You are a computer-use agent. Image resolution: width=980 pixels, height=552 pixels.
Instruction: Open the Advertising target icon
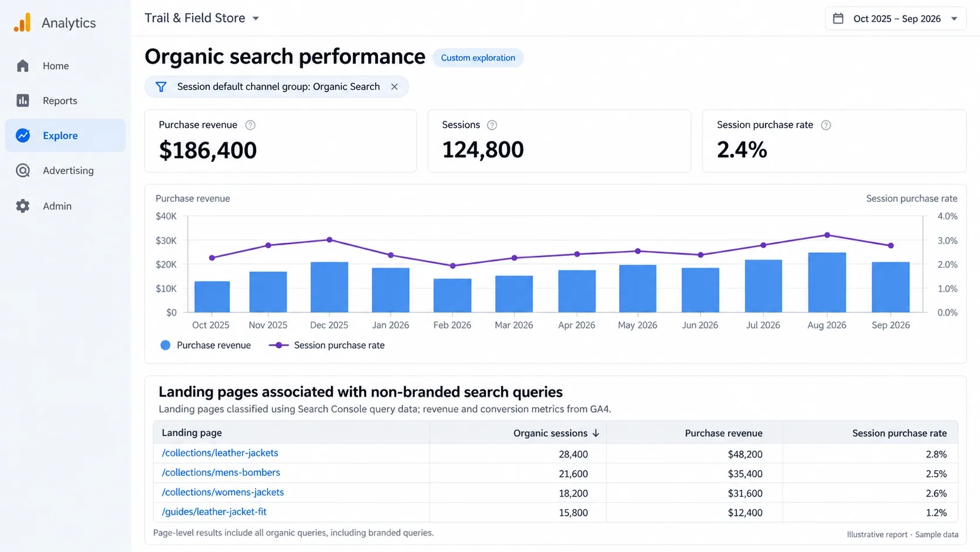click(x=23, y=171)
